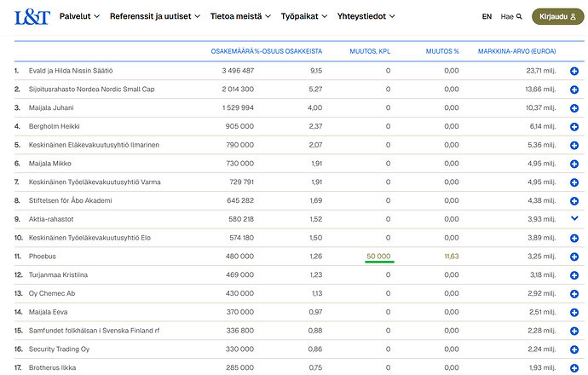Click Maijala Mikko shareholder name
The width and height of the screenshot is (588, 375).
(x=50, y=164)
